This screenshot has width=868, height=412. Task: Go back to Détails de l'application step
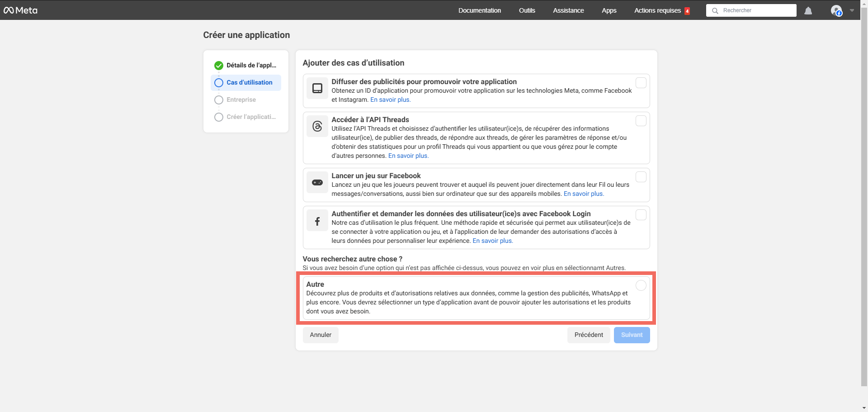(x=246, y=65)
